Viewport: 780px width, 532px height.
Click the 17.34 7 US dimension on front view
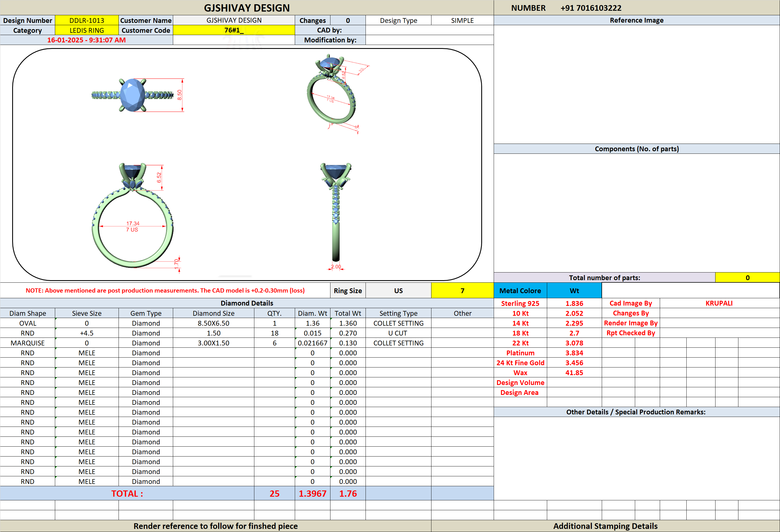point(133,226)
